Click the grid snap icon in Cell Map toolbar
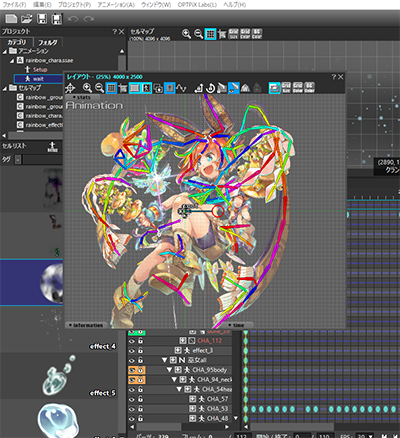 222,34
